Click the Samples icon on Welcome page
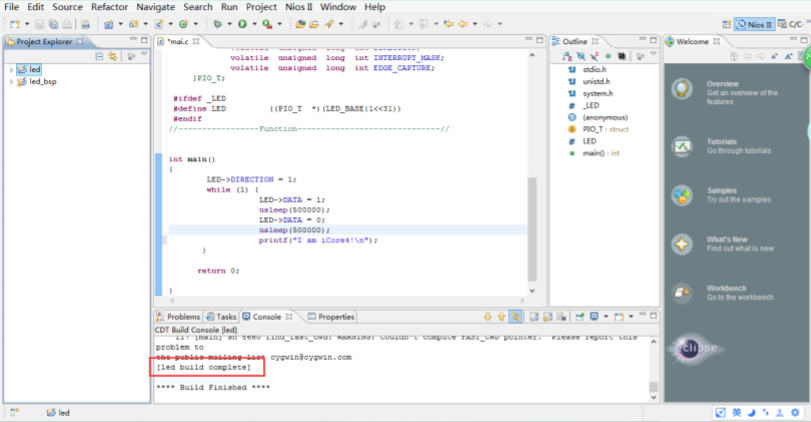The height and width of the screenshot is (422, 811). 683,195
